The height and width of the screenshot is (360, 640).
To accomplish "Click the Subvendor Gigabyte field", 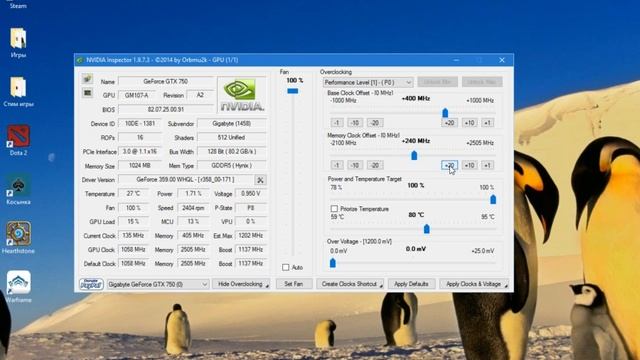I will (x=232, y=123).
